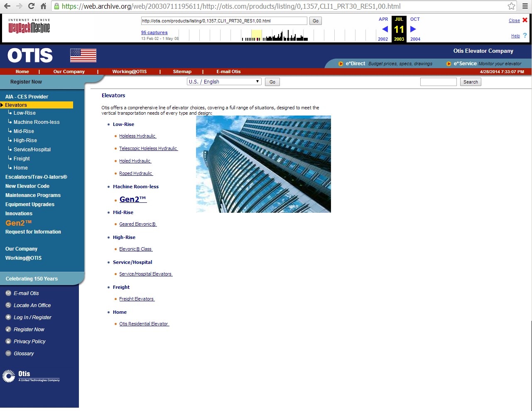Open the Telescopic Holeless Hydraulic link
The image size is (532, 411).
point(148,148)
